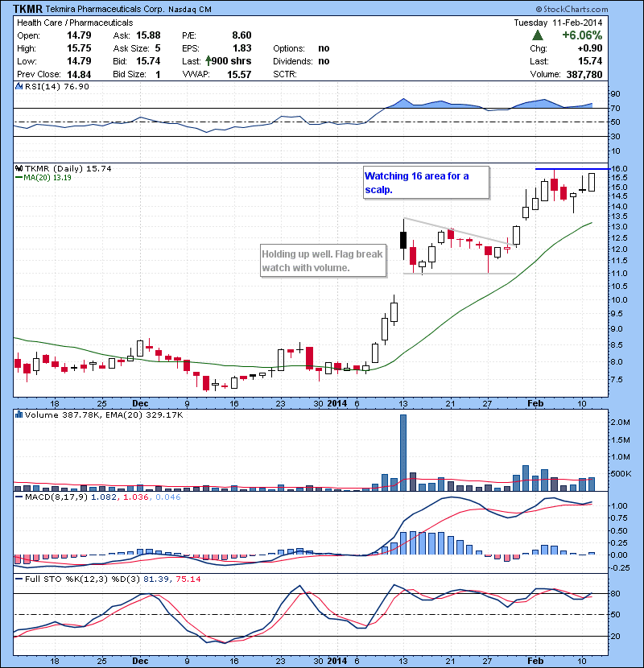
Task: Click the latest hollow candle on Feb 11
Action: [592, 182]
